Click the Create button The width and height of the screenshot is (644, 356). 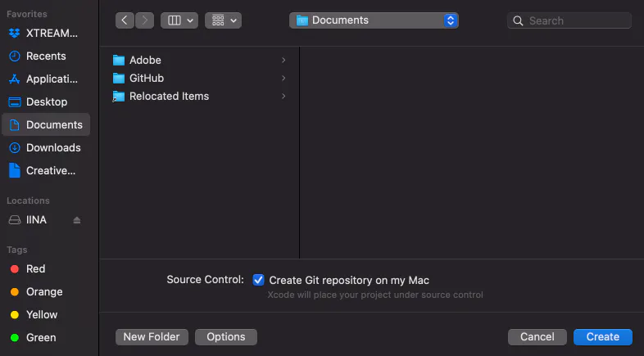point(602,336)
